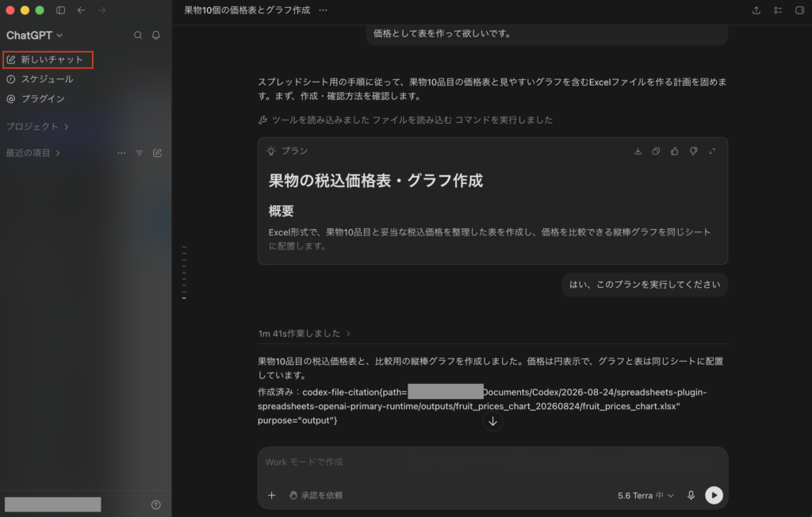
Task: Download the plan
Action: point(638,151)
